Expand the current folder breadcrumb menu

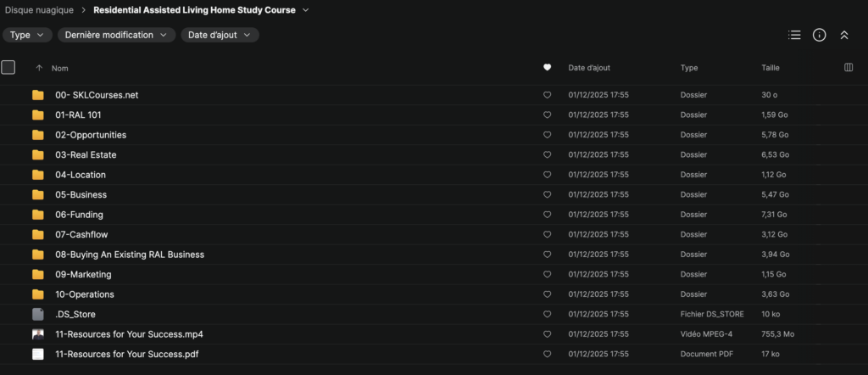(x=305, y=10)
